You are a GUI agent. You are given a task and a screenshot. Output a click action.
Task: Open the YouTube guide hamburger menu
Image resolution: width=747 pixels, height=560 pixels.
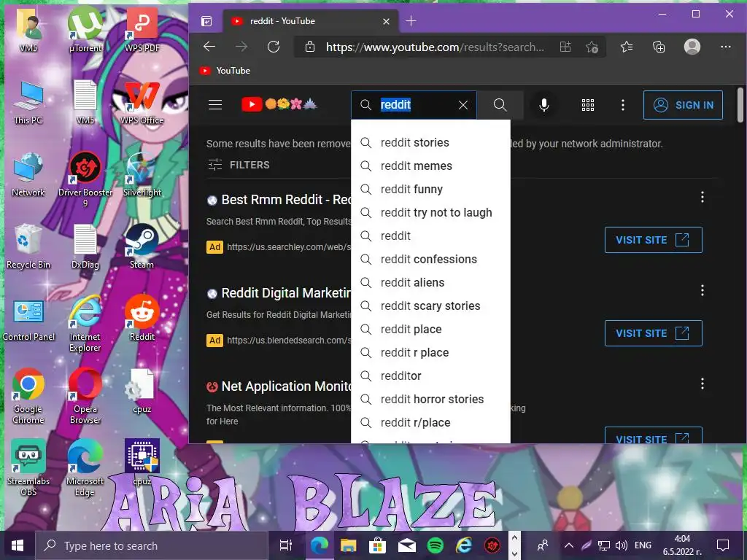(215, 105)
